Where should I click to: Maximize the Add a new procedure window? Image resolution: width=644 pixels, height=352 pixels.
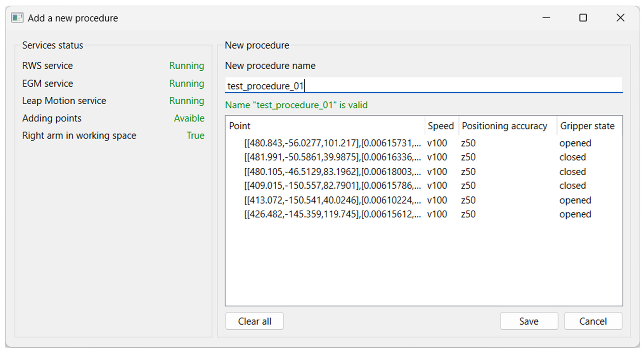coord(583,18)
